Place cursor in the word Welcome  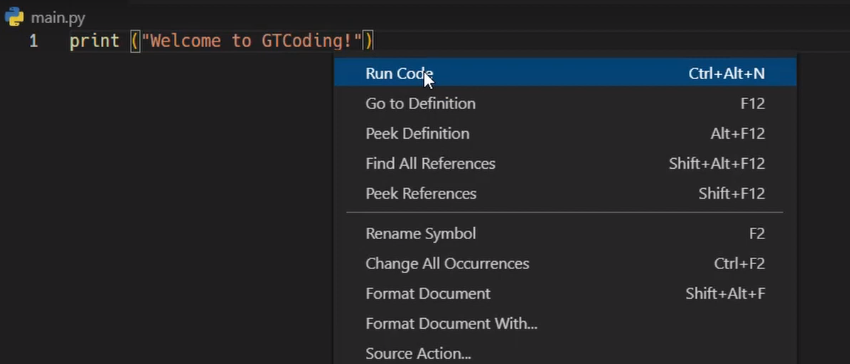185,41
